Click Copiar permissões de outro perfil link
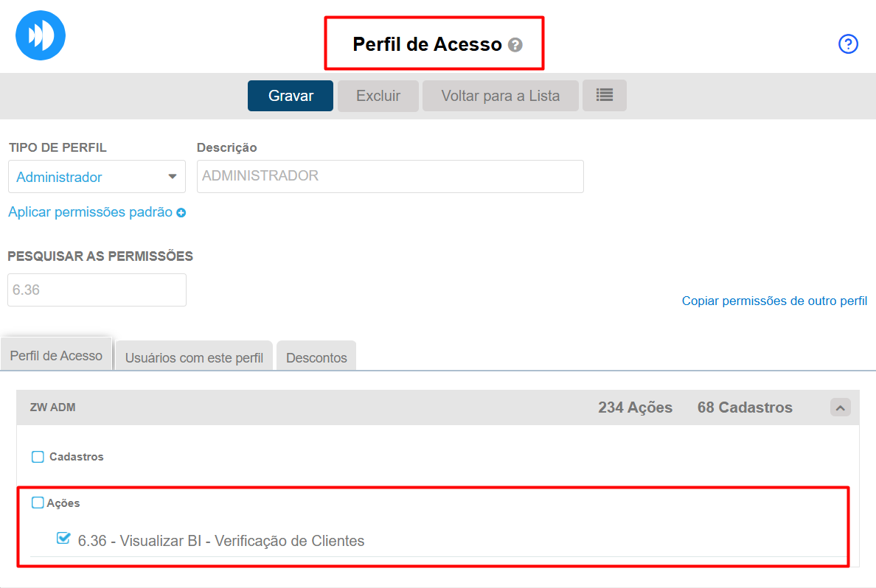This screenshot has width=876, height=588. [x=774, y=301]
